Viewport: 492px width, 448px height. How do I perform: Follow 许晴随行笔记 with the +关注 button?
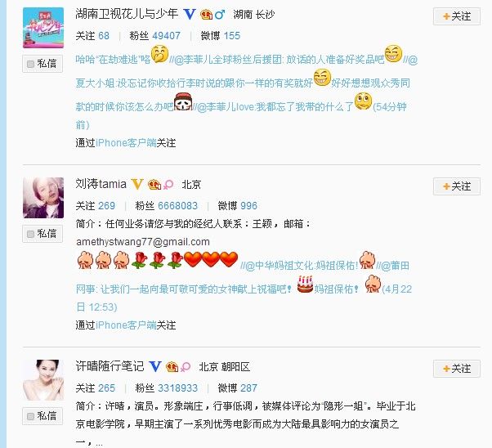pyautogui.click(x=457, y=369)
